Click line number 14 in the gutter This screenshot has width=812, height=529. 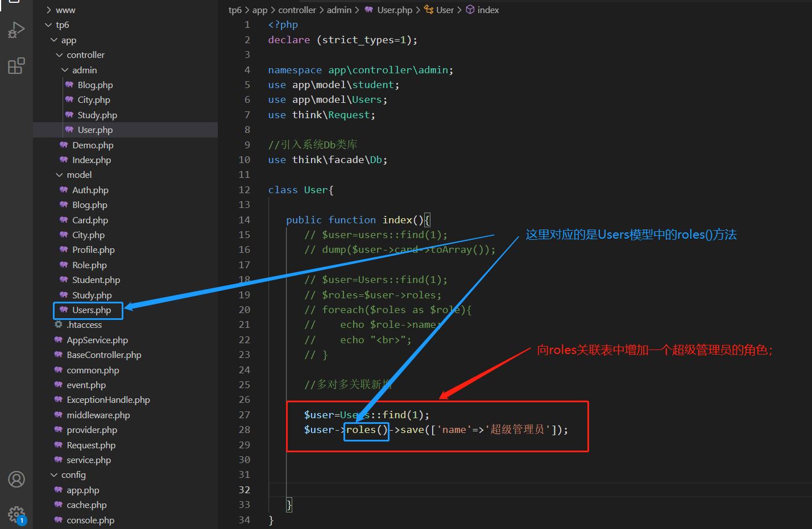[244, 220]
